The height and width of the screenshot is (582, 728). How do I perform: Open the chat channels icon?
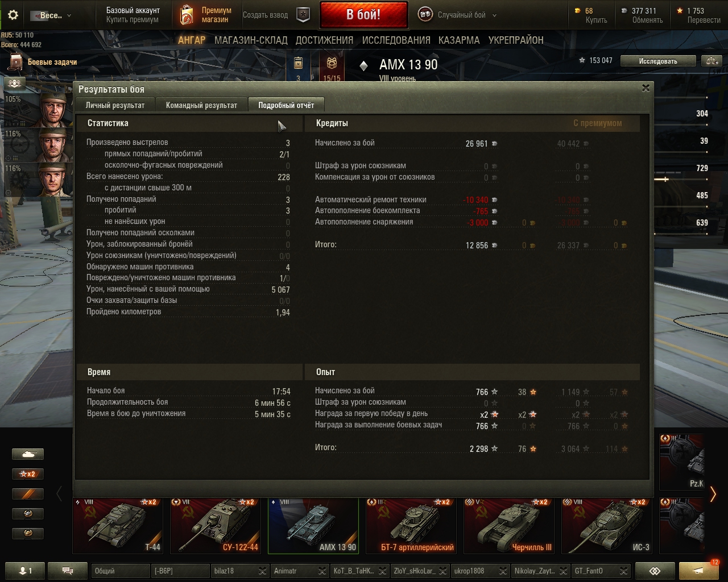point(68,571)
